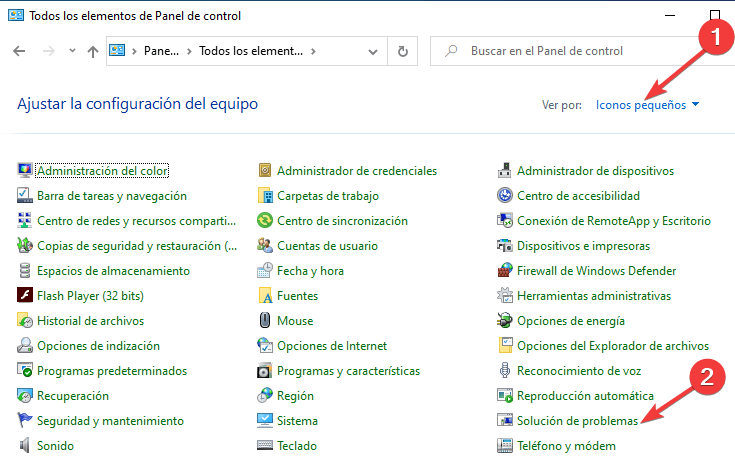The width and height of the screenshot is (735, 468).
Task: Go up one level with Up arrow
Action: point(93,51)
